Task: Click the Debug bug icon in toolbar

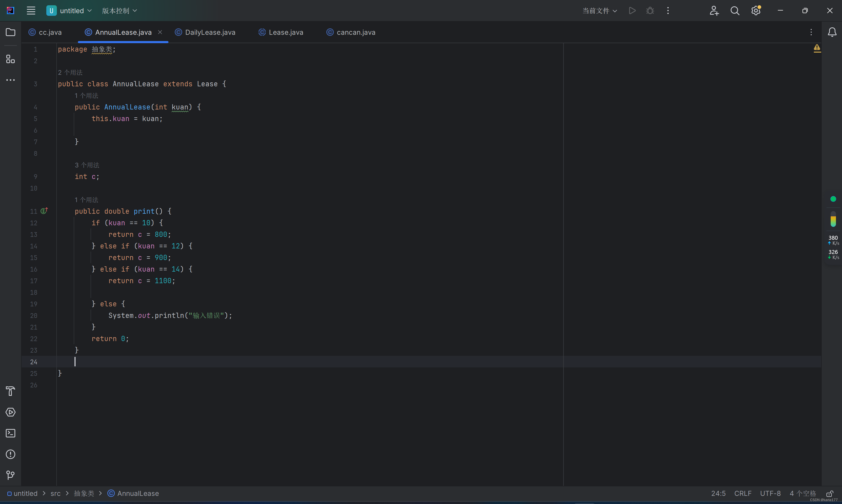Action: 650,11
